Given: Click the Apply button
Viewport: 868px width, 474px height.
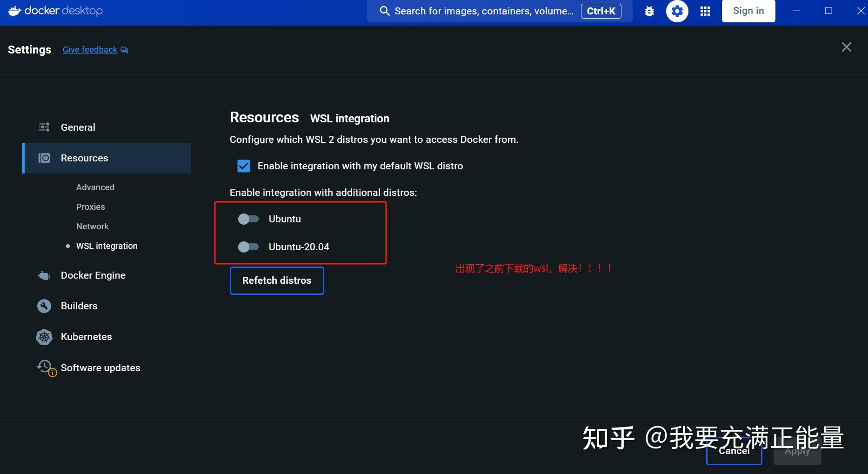Looking at the screenshot, I should coord(797,451).
